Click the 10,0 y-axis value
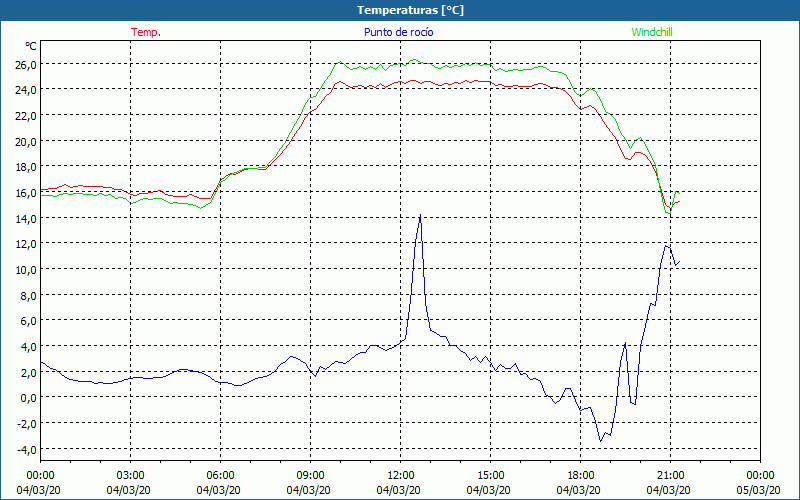 [26, 269]
